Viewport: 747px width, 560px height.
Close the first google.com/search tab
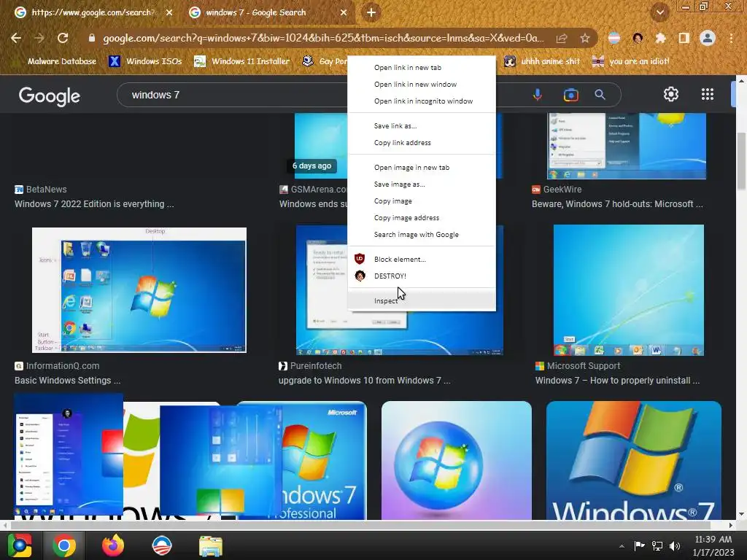pos(169,13)
